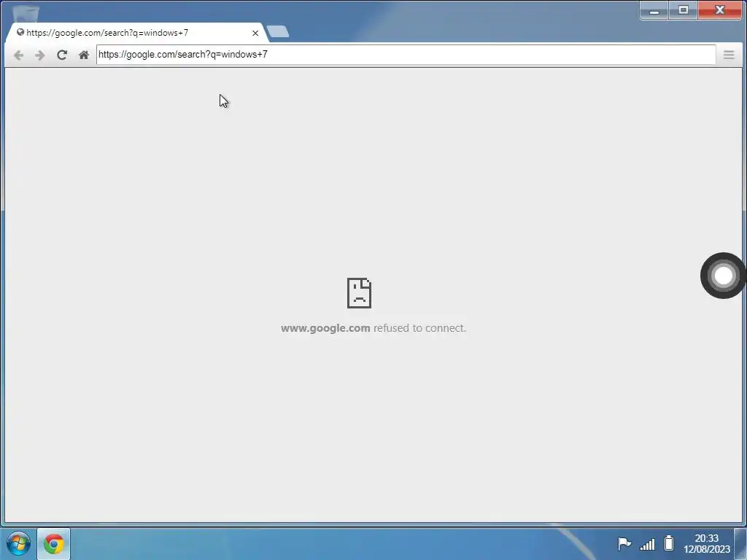Image resolution: width=747 pixels, height=560 pixels.
Task: Open the Action Center flag icon
Action: tap(624, 543)
